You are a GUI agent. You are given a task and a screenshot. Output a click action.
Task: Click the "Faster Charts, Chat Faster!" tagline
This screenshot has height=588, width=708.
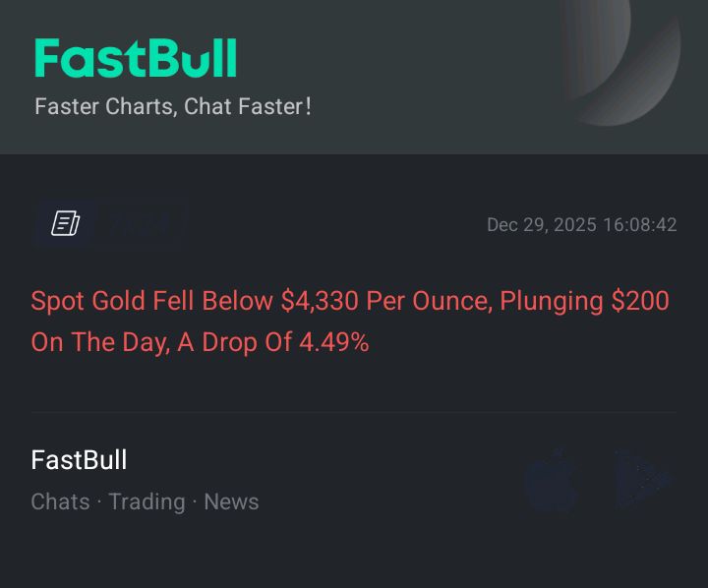(x=172, y=106)
